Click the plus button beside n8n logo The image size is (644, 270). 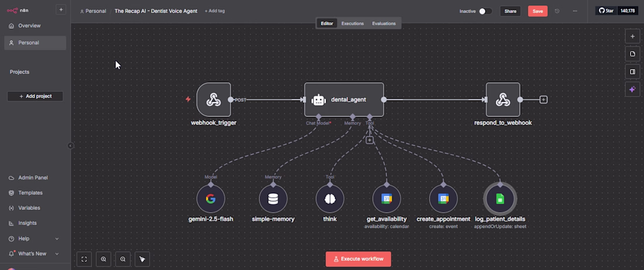point(61,9)
